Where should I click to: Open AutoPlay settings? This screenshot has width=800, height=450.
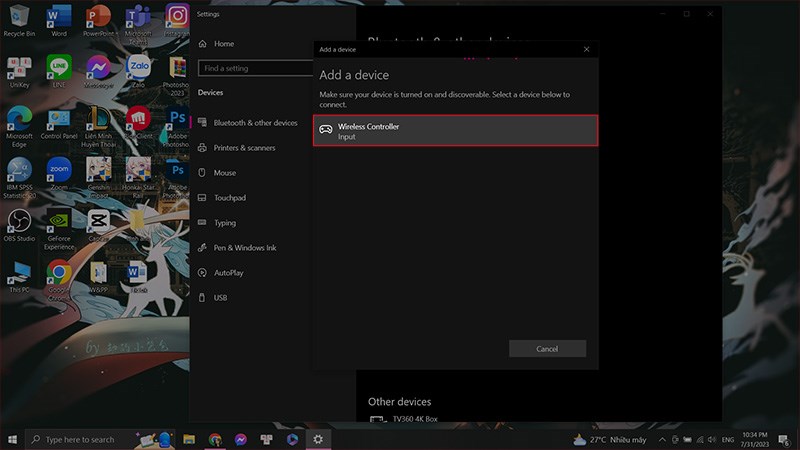point(228,273)
